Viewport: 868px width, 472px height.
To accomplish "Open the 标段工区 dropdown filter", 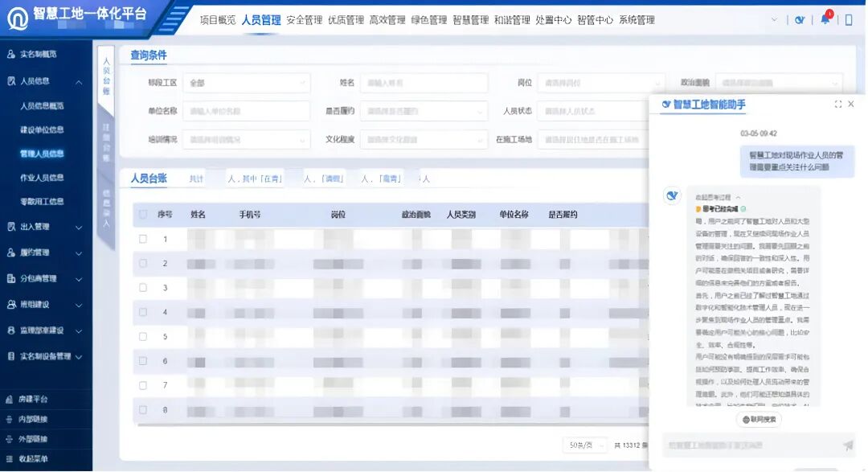I will (245, 83).
